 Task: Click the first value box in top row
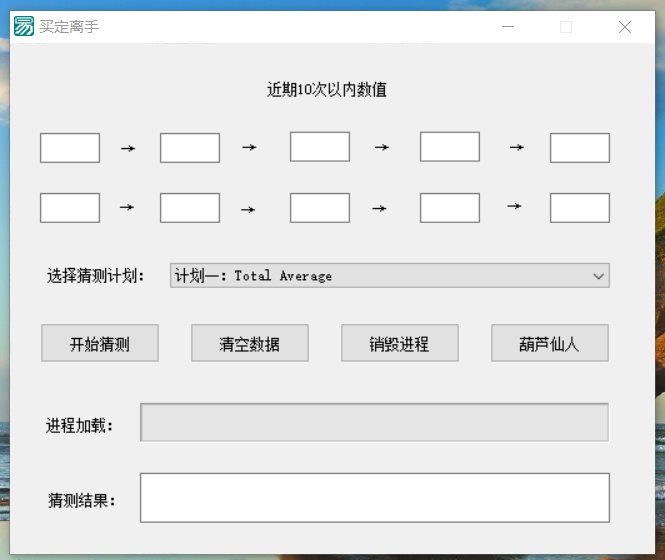click(70, 148)
